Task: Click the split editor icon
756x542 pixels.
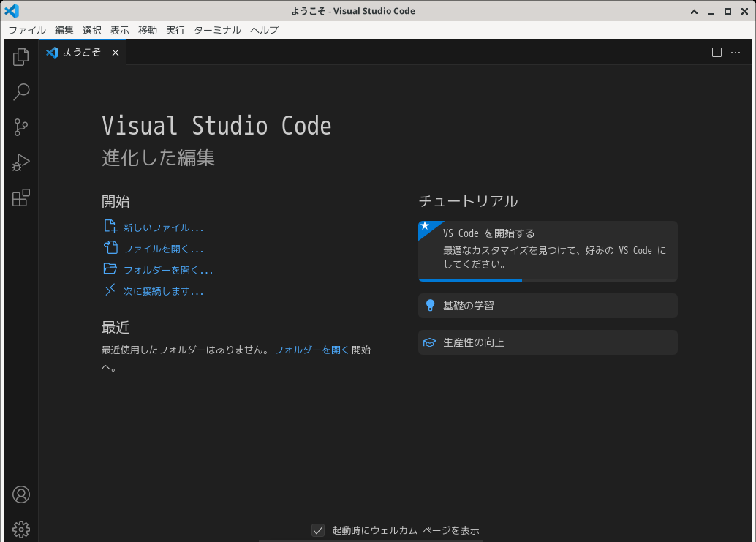Action: pos(717,53)
